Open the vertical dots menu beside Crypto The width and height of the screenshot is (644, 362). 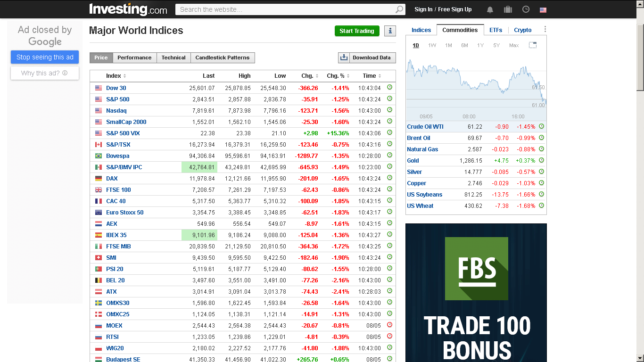pos(545,29)
